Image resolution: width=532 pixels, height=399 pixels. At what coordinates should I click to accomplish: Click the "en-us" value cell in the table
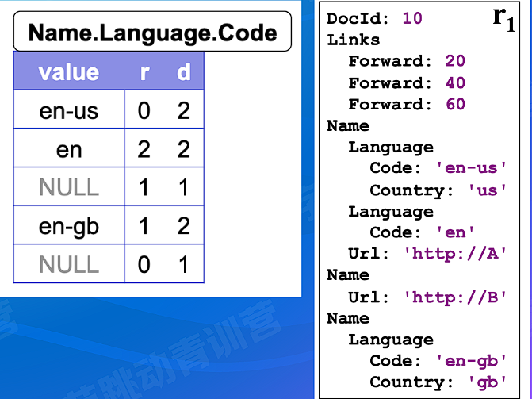pyautogui.click(x=69, y=109)
